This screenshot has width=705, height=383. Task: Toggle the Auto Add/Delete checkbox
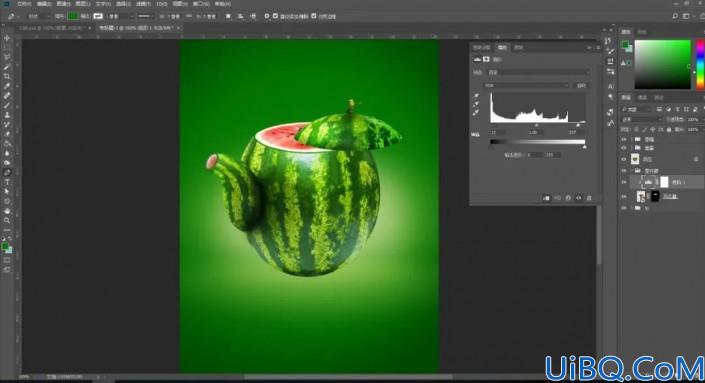tap(276, 16)
